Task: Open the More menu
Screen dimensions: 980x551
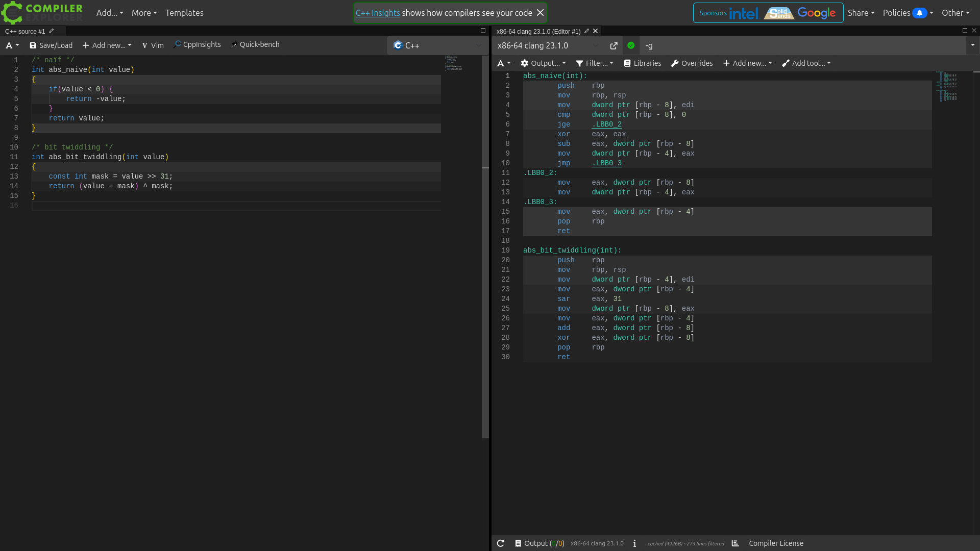Action: [144, 13]
